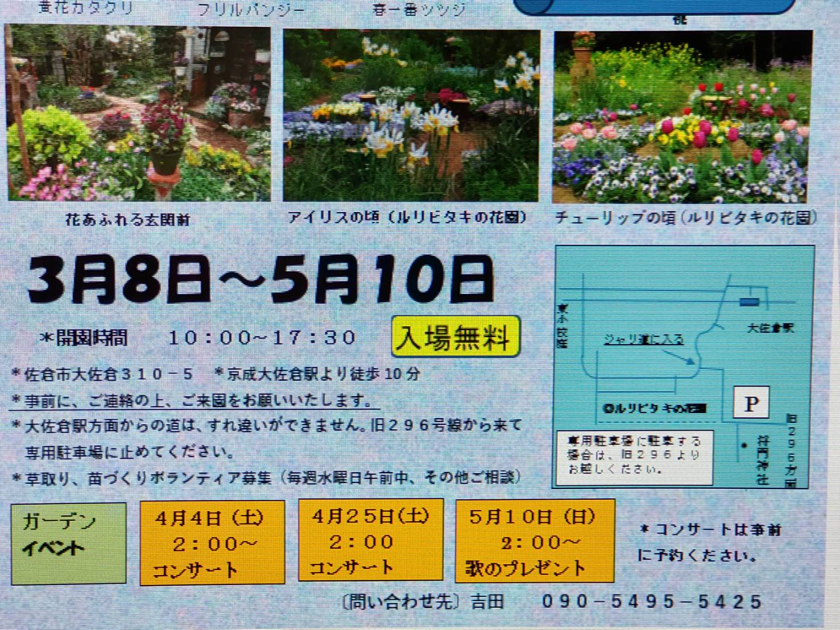Click the underlined 事前に、ご連絡の上 notice
This screenshot has width=840, height=630.
point(195,400)
